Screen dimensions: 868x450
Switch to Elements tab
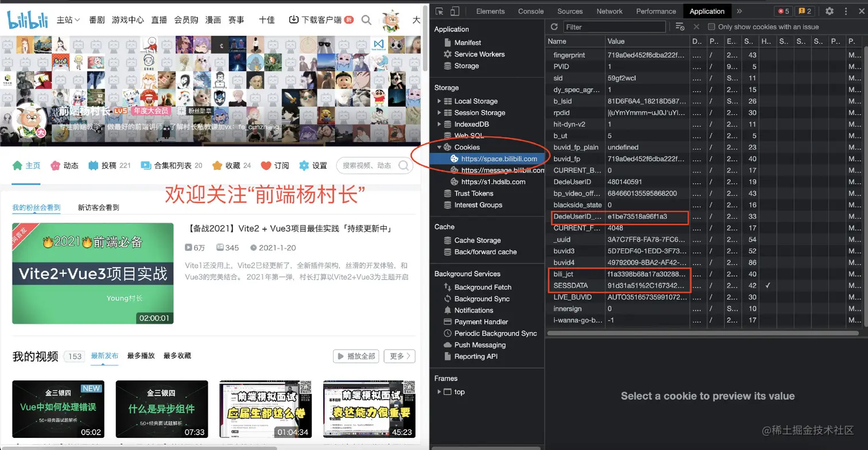pos(490,11)
